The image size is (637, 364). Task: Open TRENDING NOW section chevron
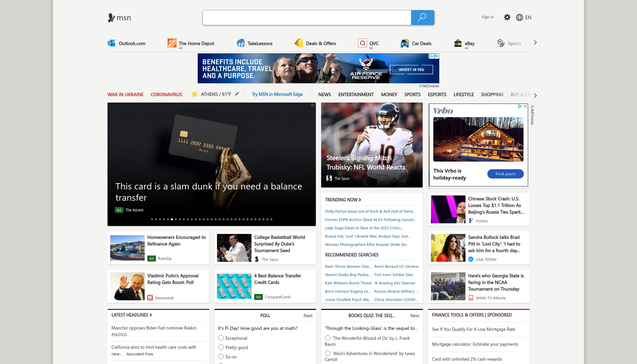point(360,200)
